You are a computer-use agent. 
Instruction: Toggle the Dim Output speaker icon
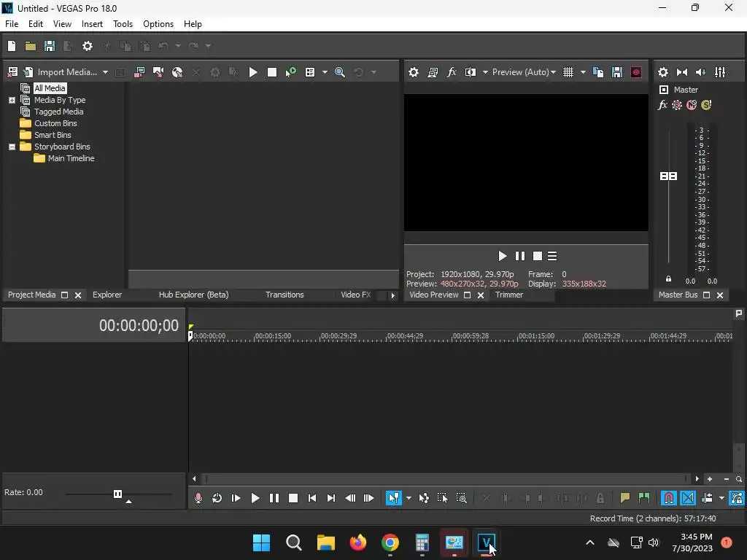coord(701,72)
